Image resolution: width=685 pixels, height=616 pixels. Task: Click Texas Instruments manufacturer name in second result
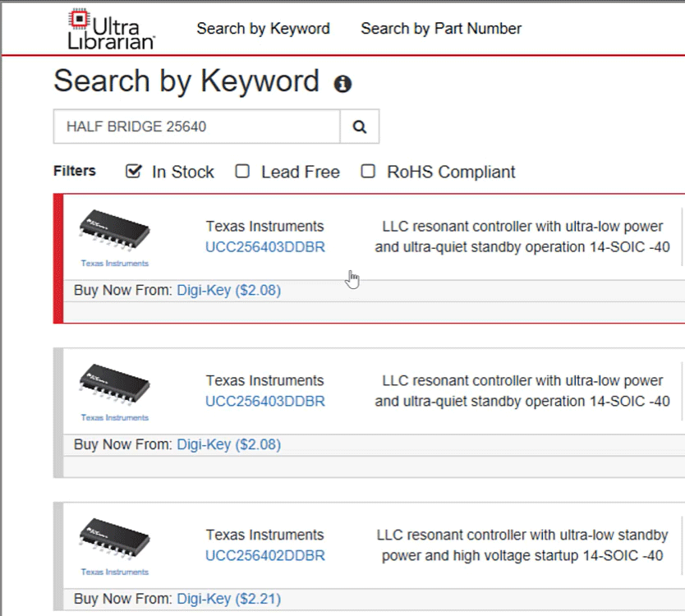[264, 380]
